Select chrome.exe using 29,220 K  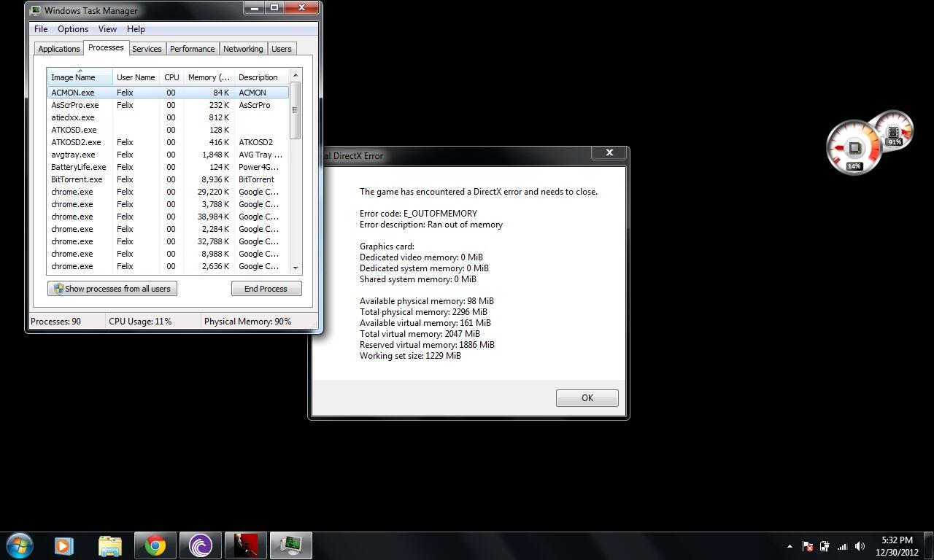[x=168, y=192]
